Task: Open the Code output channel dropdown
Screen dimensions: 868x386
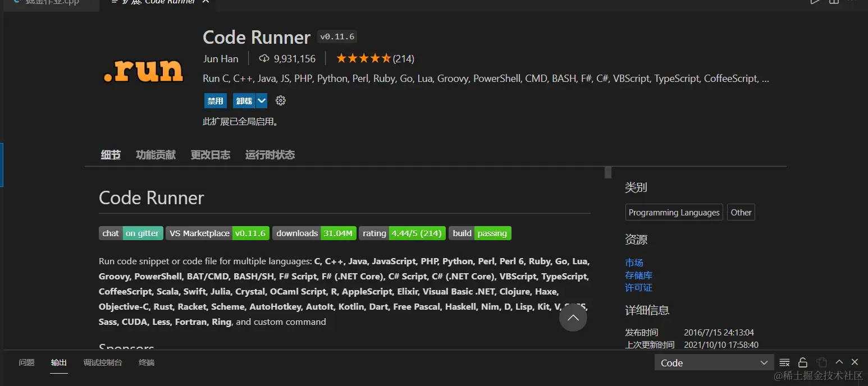Action: (x=714, y=363)
